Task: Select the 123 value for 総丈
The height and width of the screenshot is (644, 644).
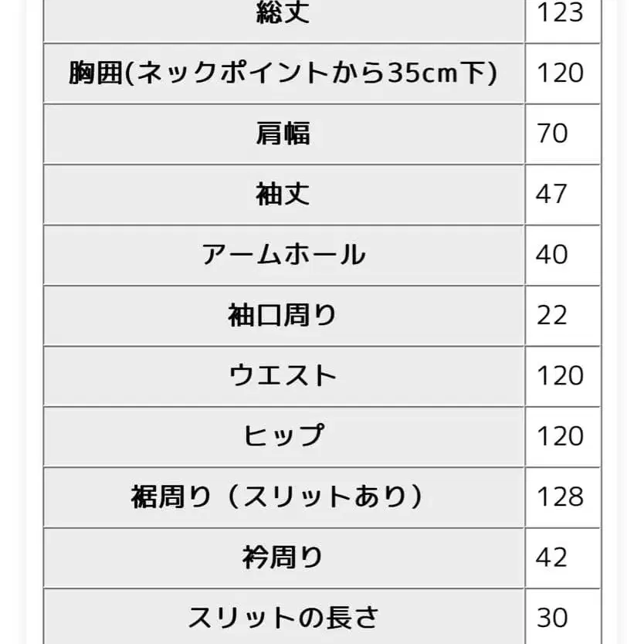Action: 560,12
